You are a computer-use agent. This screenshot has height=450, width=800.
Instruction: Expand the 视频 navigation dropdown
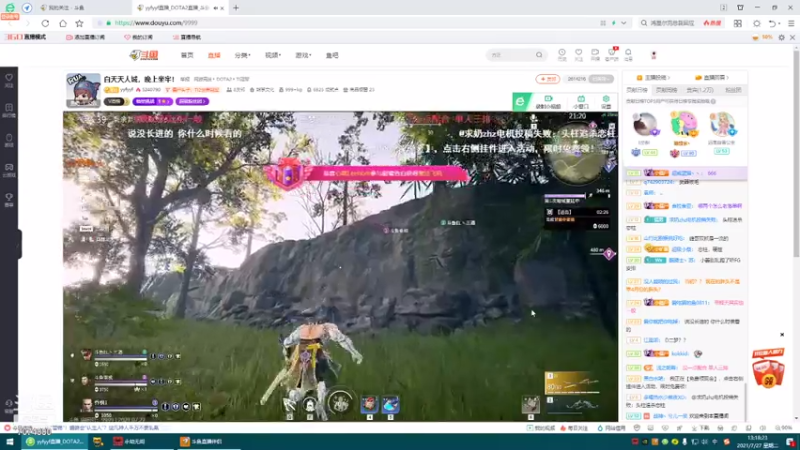273,55
